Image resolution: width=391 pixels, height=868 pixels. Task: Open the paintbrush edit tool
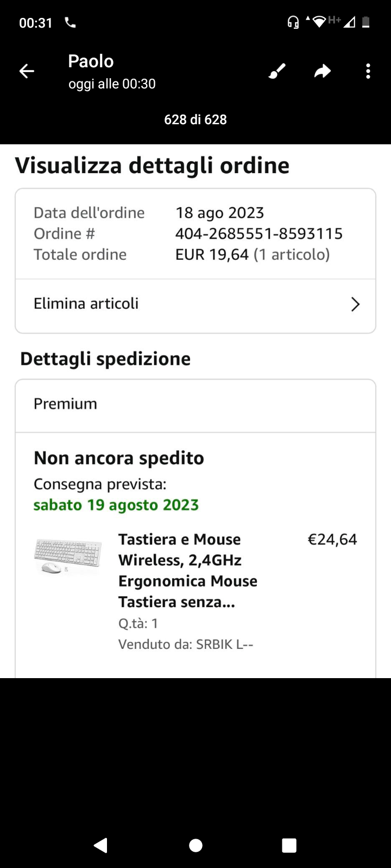pos(277,71)
